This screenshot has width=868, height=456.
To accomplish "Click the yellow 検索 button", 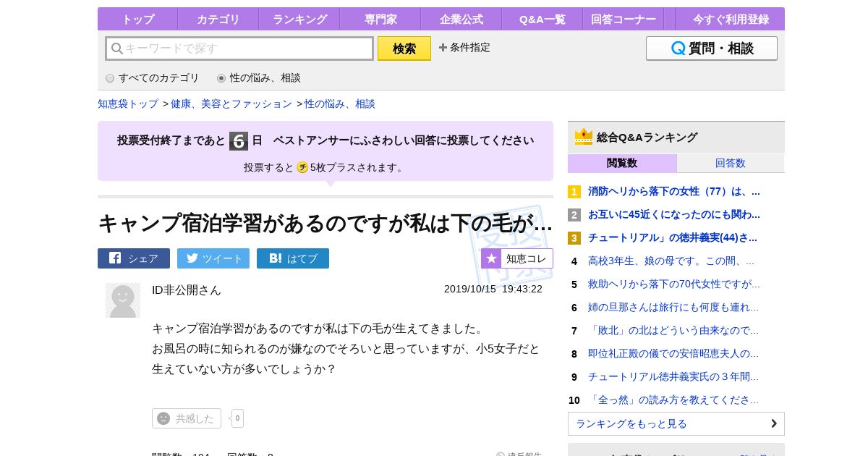I will point(404,48).
